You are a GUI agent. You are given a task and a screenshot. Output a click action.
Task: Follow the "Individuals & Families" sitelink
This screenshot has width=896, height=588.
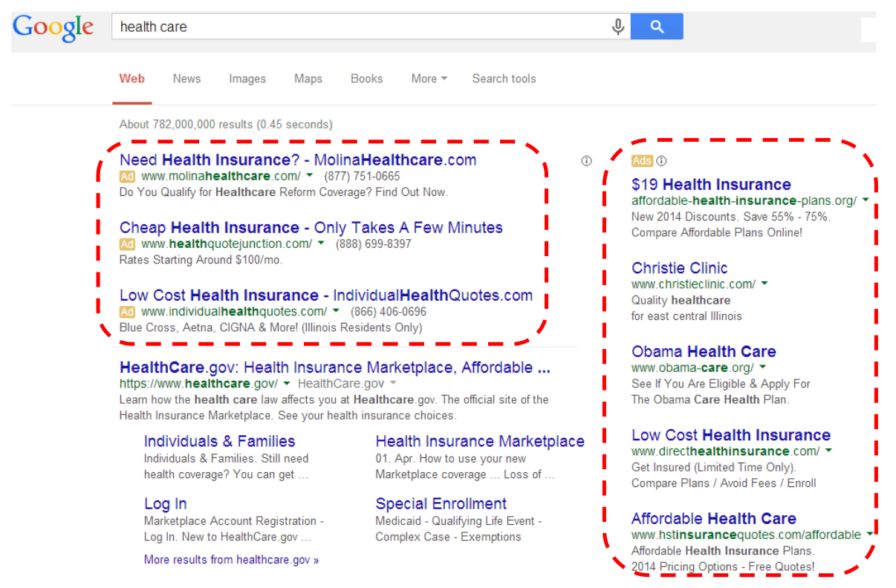[x=220, y=441]
